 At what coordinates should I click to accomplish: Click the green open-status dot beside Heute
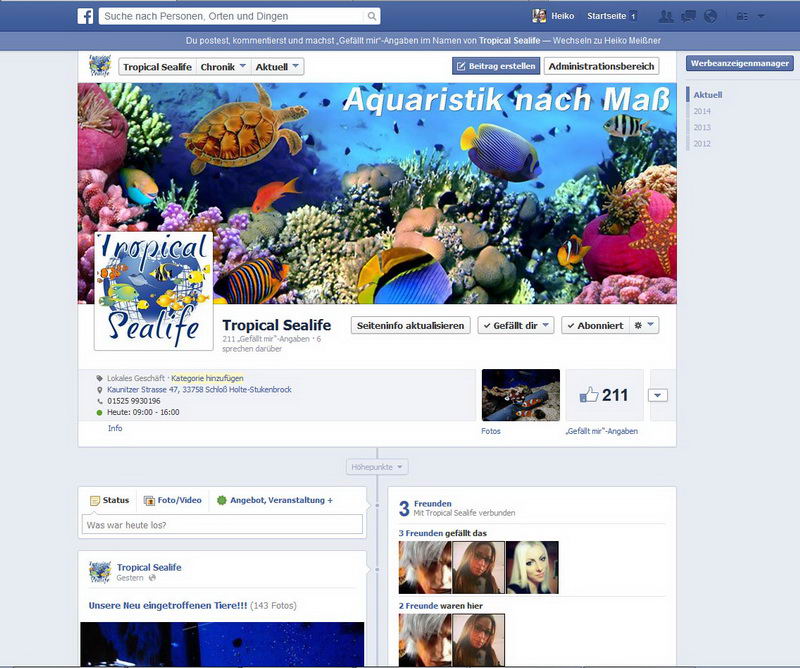pyautogui.click(x=99, y=412)
